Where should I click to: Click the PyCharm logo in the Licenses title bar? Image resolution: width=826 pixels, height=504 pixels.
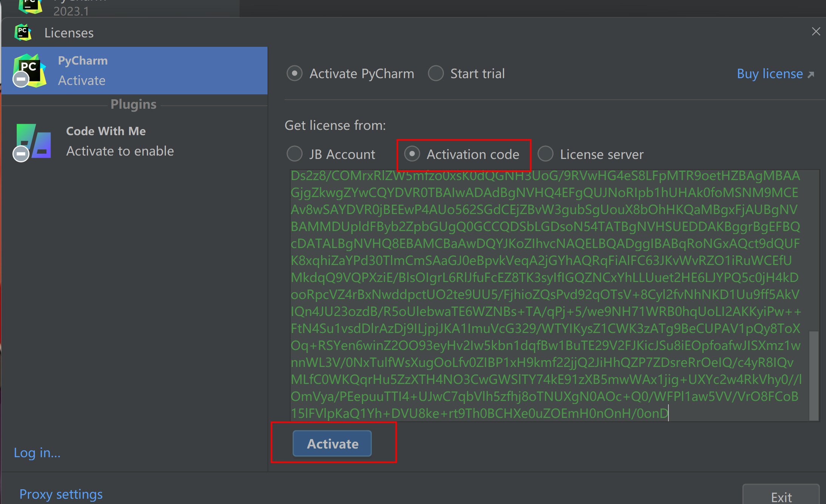[x=23, y=32]
